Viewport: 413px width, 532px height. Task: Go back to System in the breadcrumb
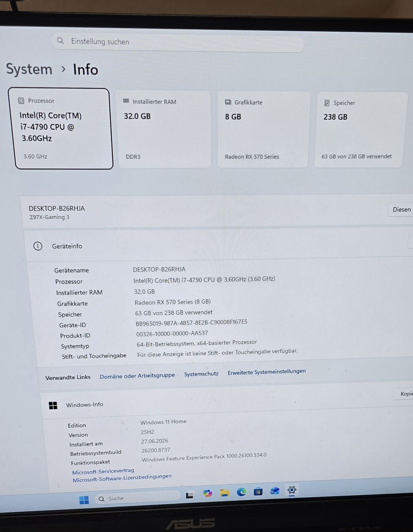pyautogui.click(x=29, y=69)
